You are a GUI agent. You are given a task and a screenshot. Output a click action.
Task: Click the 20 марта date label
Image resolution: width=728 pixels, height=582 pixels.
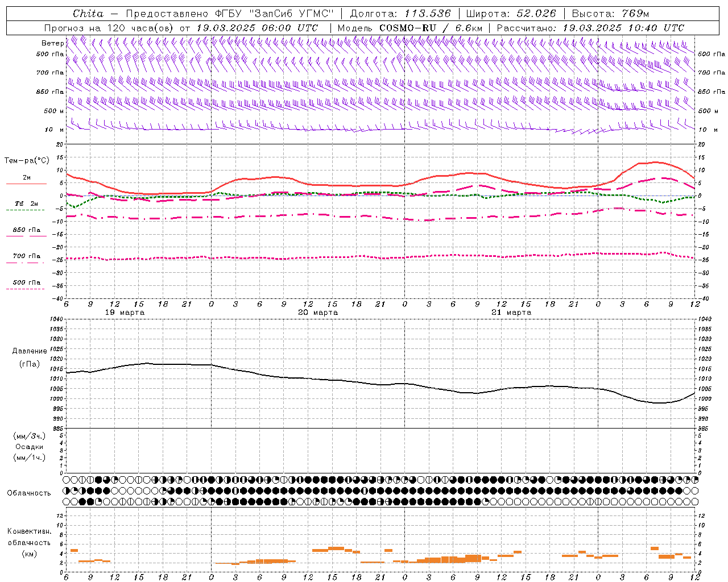[x=318, y=313]
